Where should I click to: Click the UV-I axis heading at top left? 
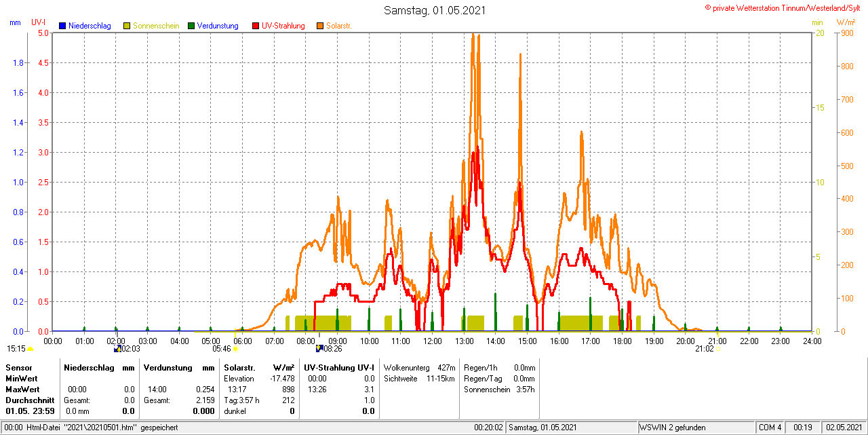[39, 22]
